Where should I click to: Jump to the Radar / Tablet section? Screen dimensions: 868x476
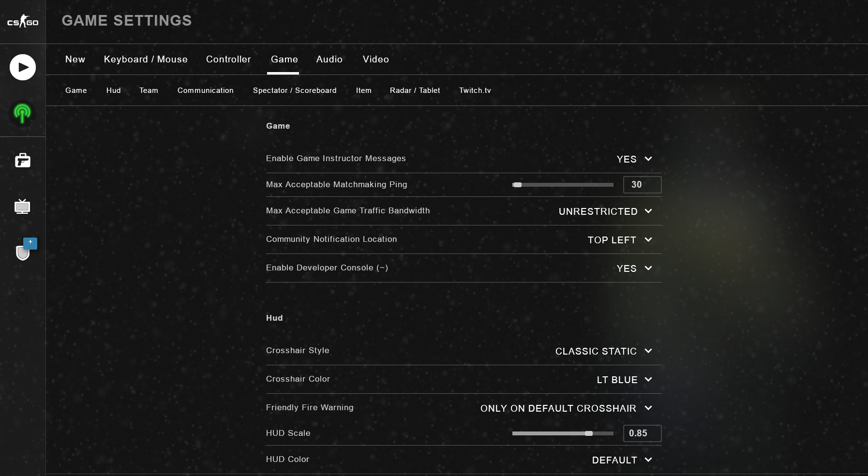point(415,90)
